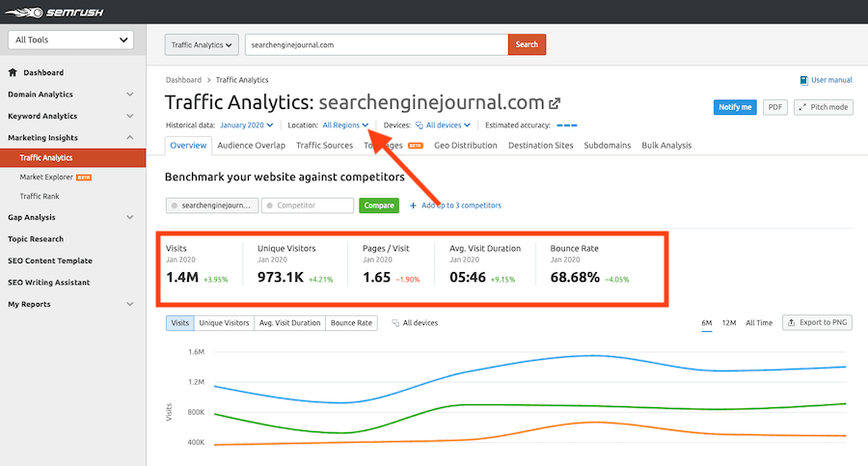Click the 05:46 Avg. Visit Duration value
This screenshot has width=868, height=466.
(468, 278)
